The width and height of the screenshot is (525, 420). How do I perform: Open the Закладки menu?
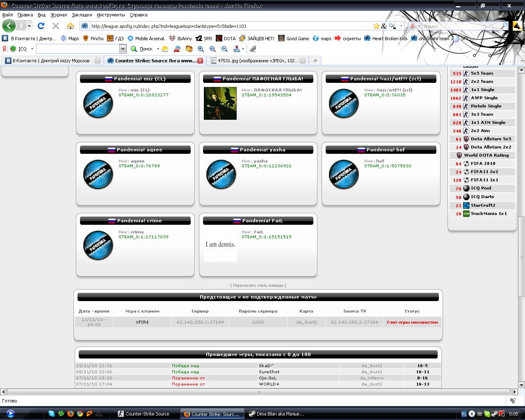click(82, 15)
